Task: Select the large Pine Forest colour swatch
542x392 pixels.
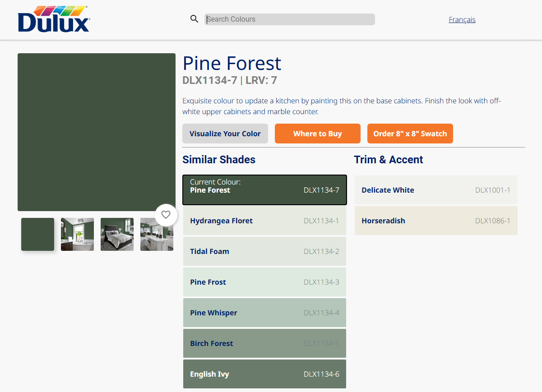Action: pyautogui.click(x=97, y=132)
